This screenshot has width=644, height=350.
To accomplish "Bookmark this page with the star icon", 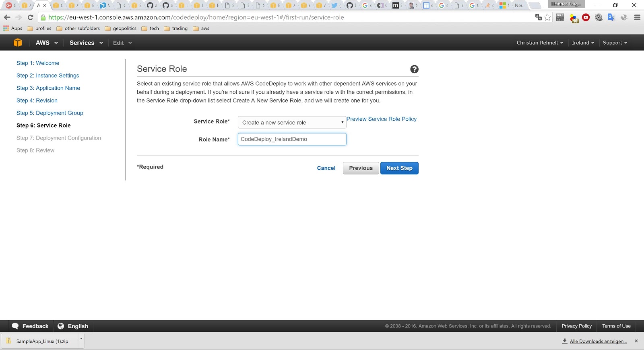I will pos(547,17).
